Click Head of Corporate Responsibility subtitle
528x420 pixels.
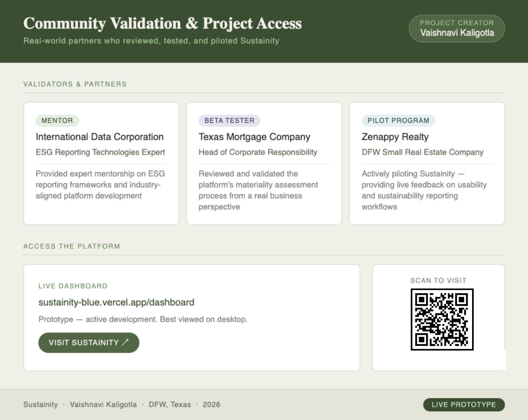point(258,152)
